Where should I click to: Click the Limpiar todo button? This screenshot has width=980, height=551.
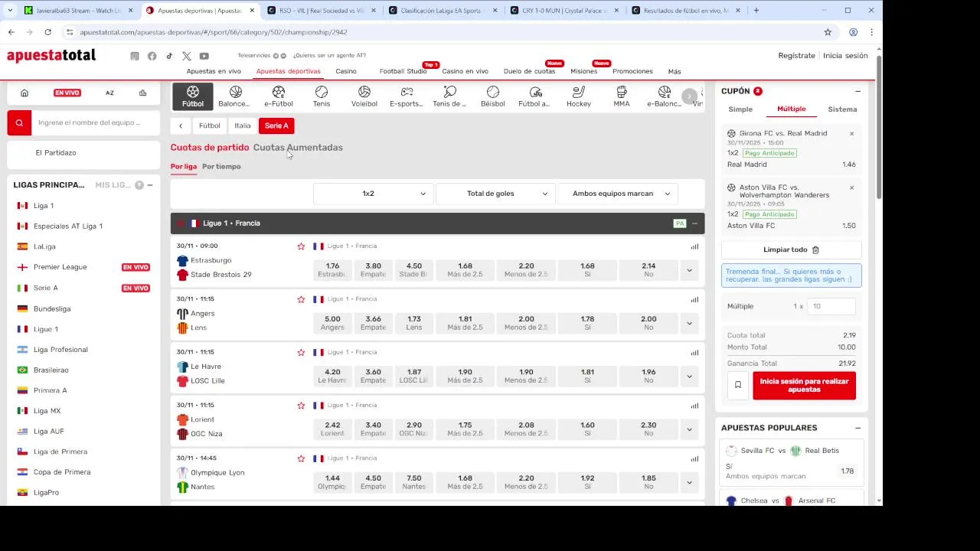click(x=791, y=249)
